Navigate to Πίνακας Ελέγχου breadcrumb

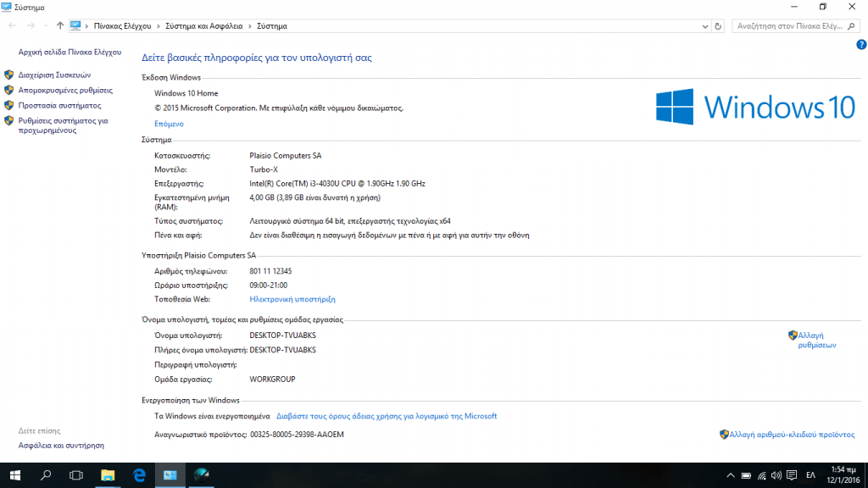122,26
